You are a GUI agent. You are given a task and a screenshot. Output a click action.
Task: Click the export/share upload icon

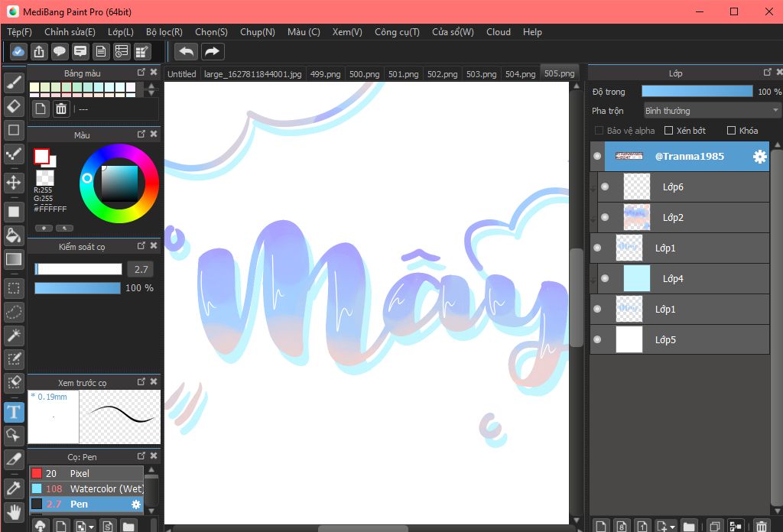39,51
